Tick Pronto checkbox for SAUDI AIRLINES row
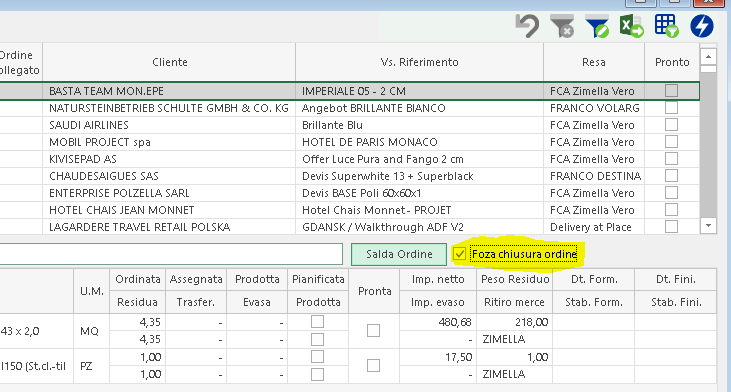 (x=671, y=124)
